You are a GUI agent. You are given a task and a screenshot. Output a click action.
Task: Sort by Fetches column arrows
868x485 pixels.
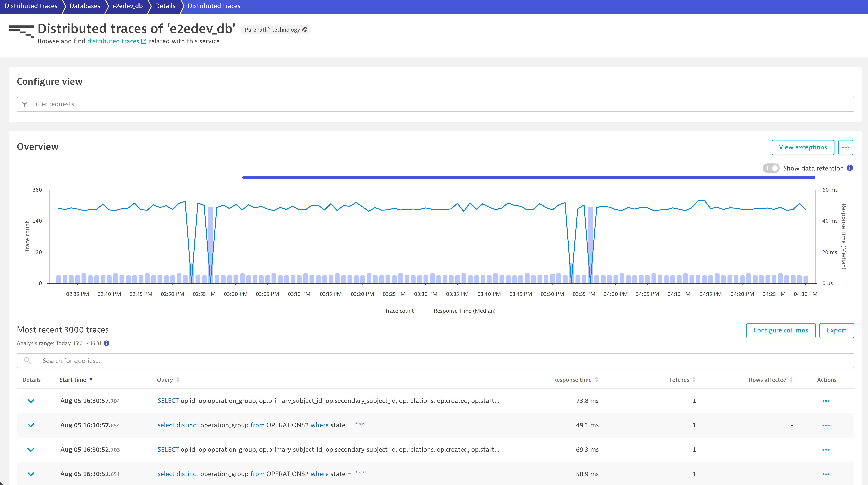point(694,380)
